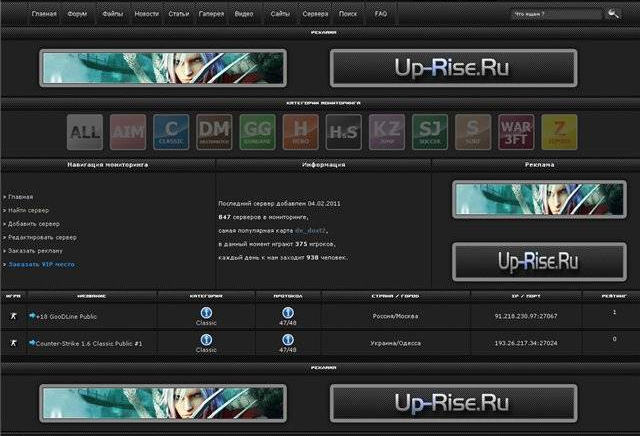This screenshot has height=436, width=640.
Task: Choose the DM Deathmatch category icon
Action: 214,132
